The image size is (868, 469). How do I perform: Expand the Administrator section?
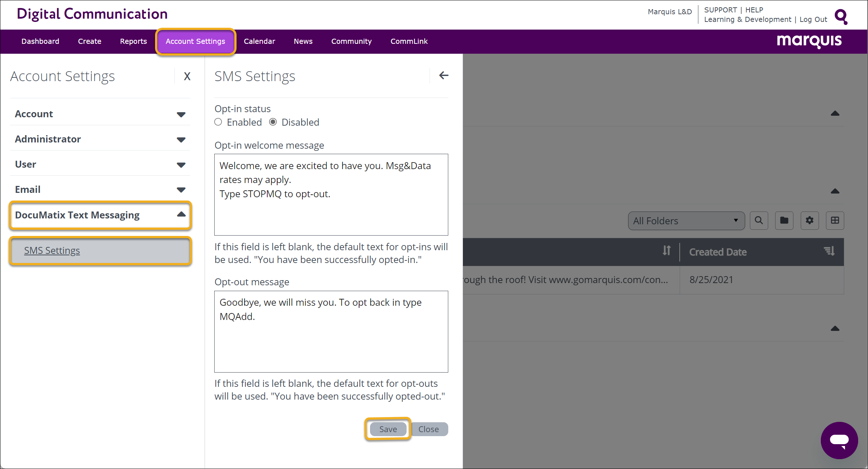[x=100, y=139]
